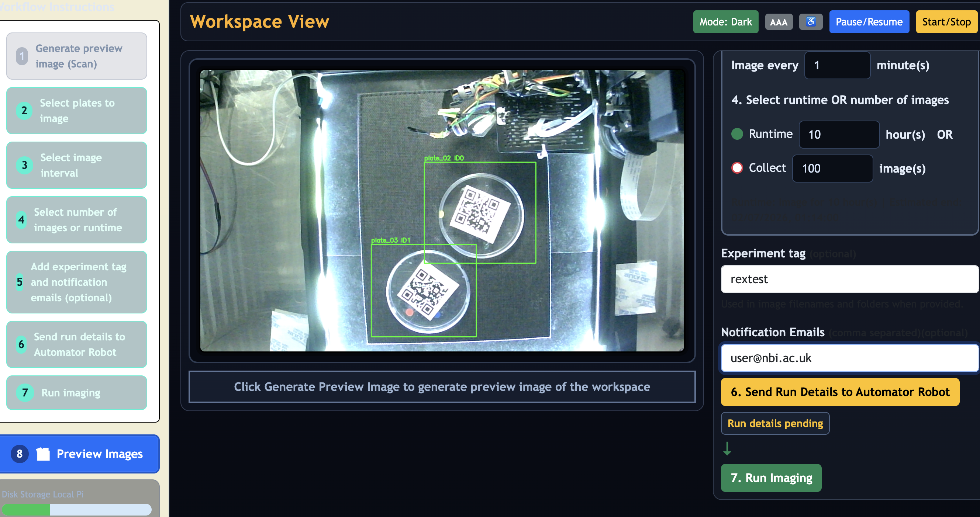Click the Notification Emails label

click(773, 333)
